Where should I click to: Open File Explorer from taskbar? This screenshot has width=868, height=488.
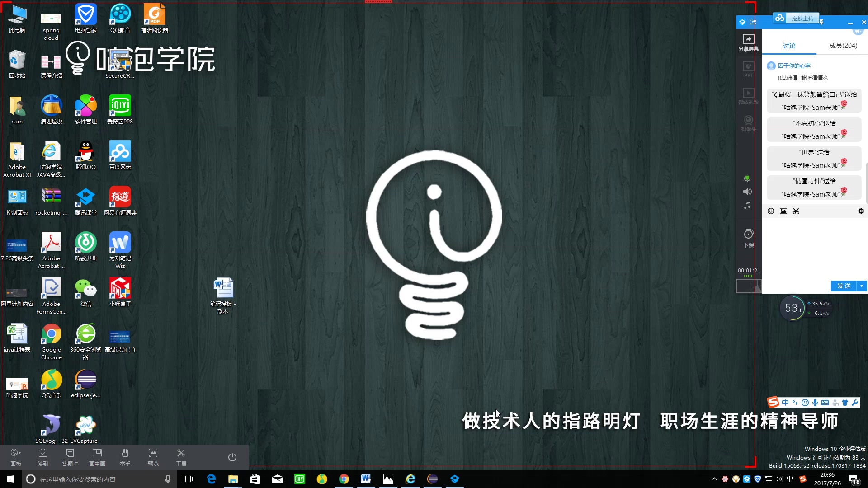[233, 479]
